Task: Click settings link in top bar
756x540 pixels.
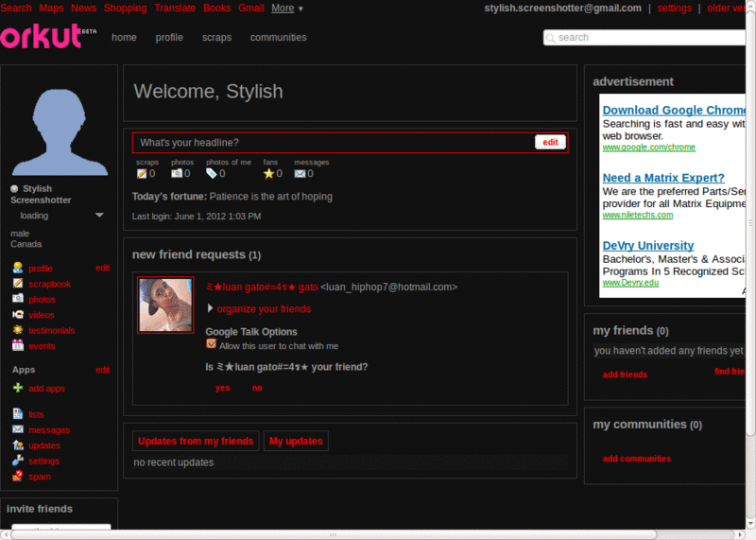Action: coord(674,9)
